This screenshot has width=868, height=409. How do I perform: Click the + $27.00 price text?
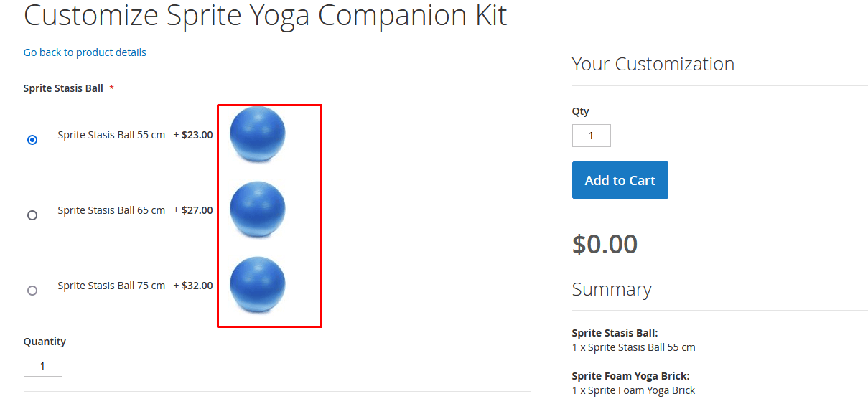pos(193,210)
